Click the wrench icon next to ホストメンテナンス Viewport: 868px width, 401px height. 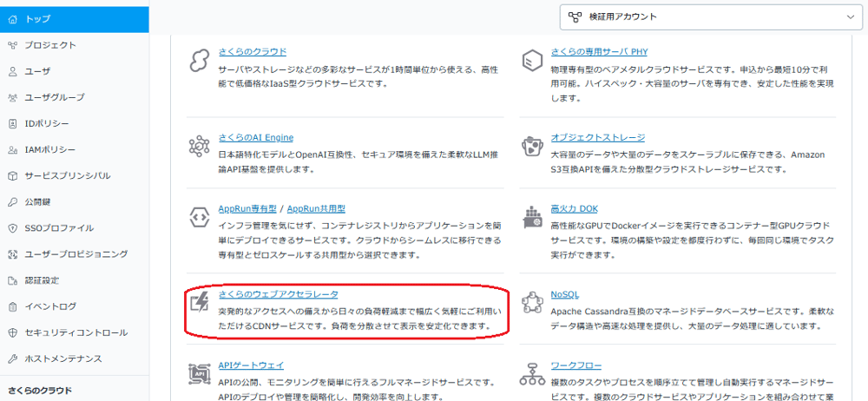(x=13, y=359)
